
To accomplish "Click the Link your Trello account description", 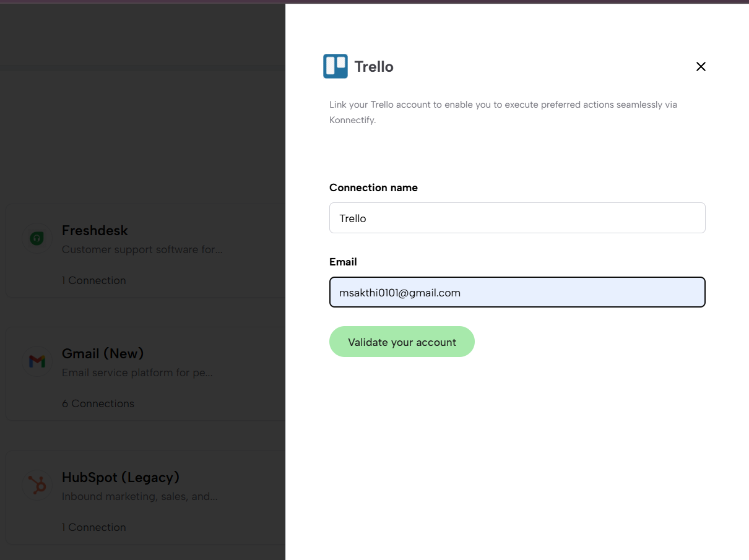I will pyautogui.click(x=503, y=112).
